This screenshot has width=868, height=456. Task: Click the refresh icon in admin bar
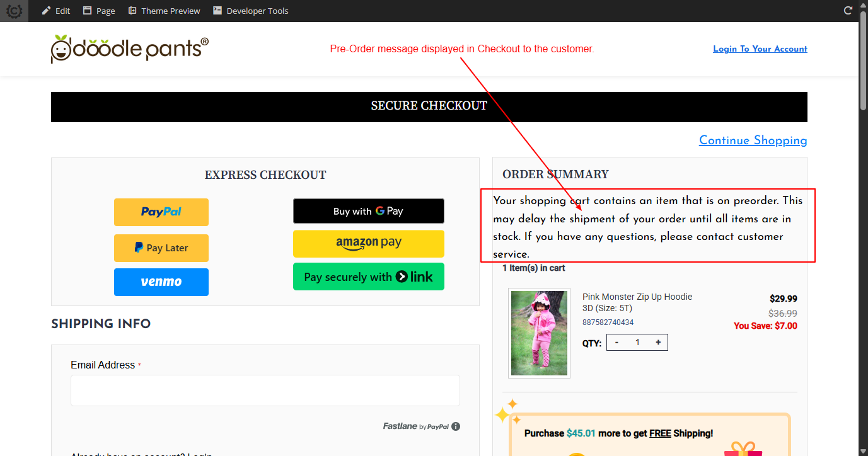point(848,11)
